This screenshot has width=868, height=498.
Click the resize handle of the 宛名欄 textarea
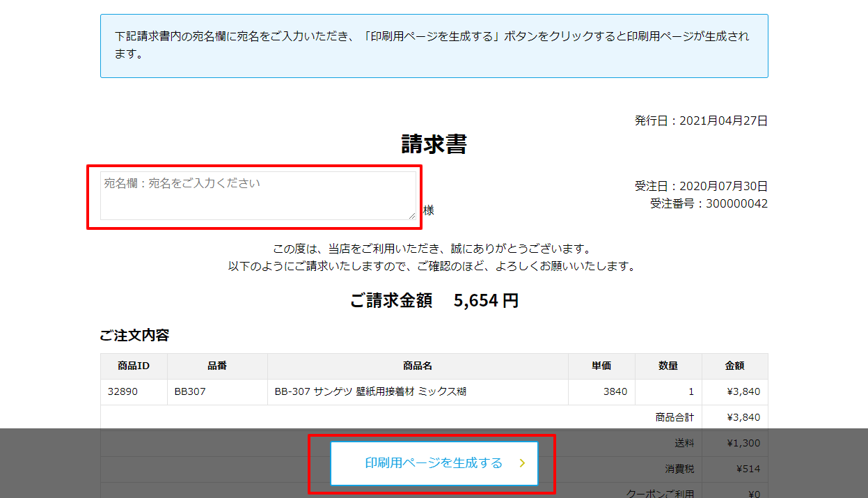tap(412, 216)
